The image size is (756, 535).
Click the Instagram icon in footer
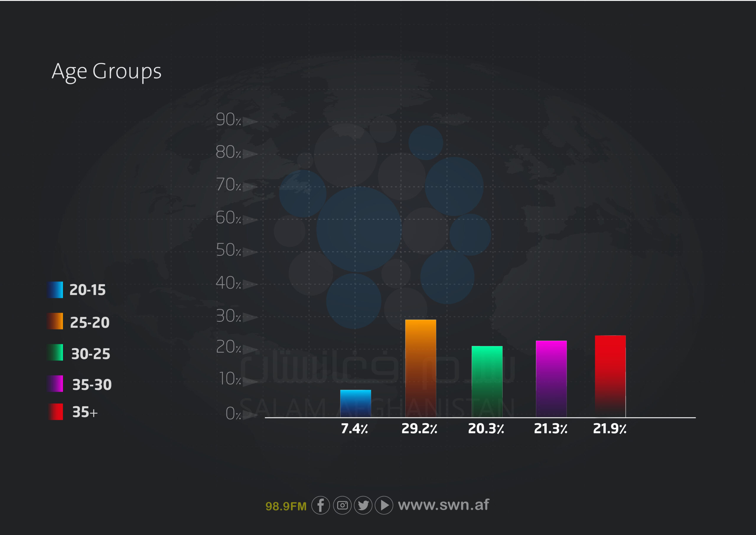pyautogui.click(x=342, y=505)
